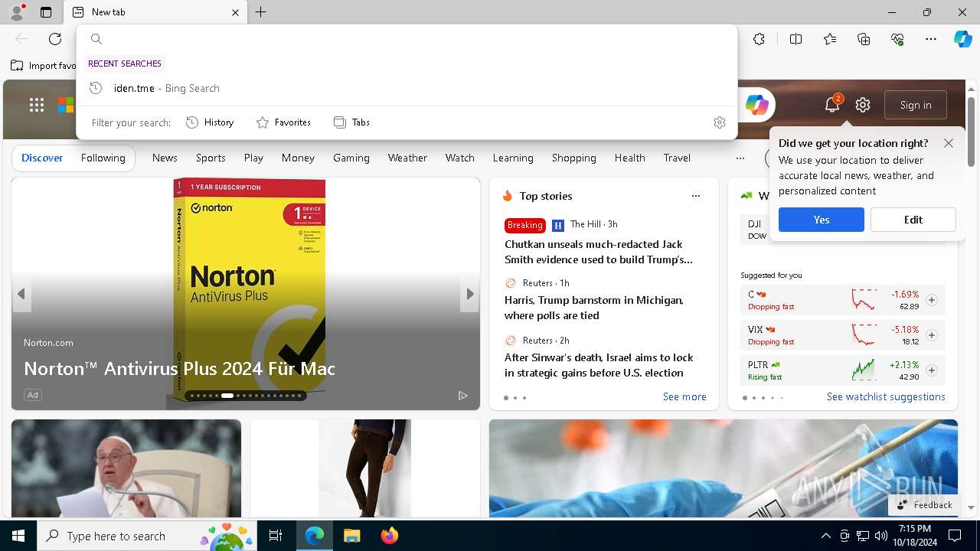The image size is (980, 551).
Task: Open Copilot button on MSN header
Action: (757, 105)
